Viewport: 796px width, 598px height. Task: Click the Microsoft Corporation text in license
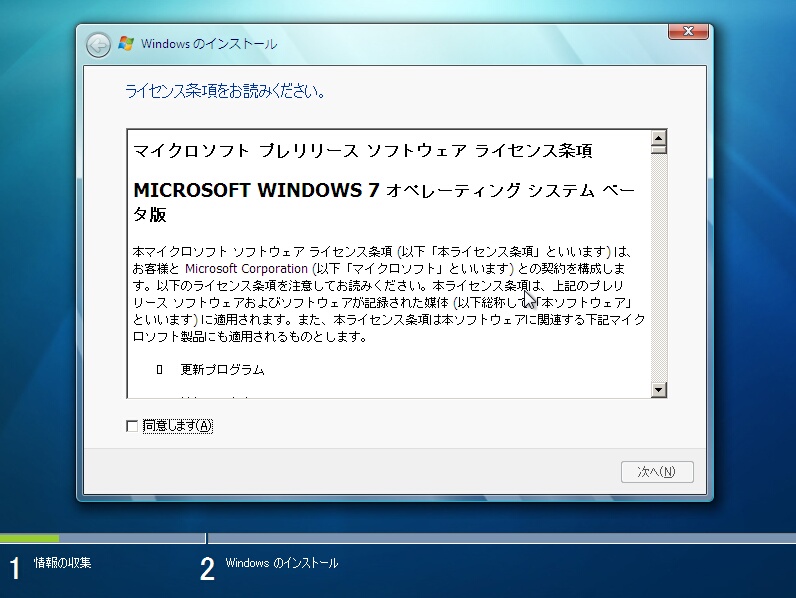(x=246, y=269)
